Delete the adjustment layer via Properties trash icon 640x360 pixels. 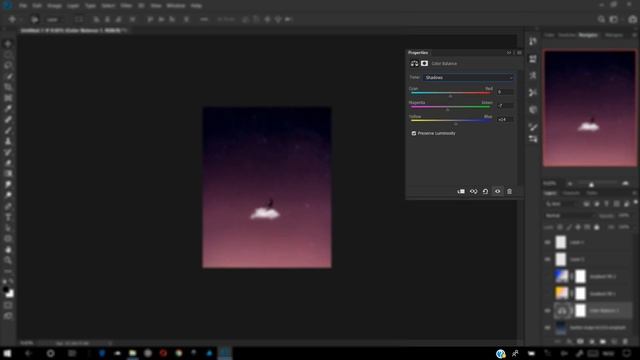pos(509,191)
